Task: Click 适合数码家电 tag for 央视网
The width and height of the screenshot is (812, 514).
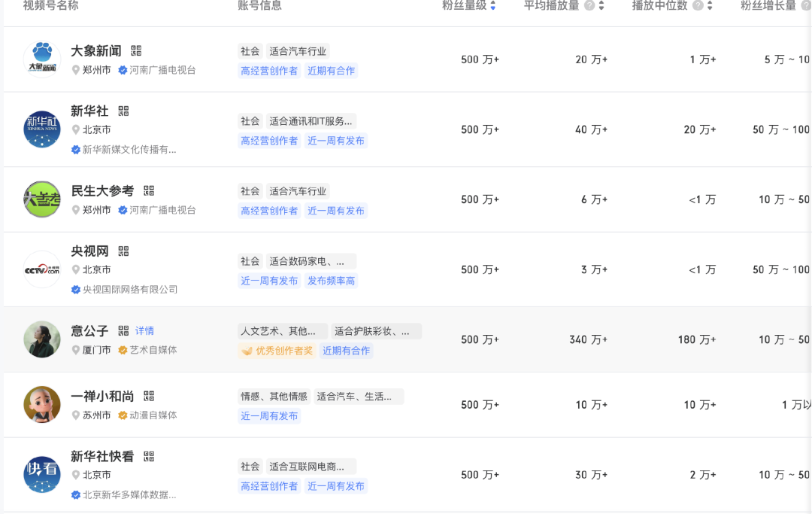Action: (311, 261)
